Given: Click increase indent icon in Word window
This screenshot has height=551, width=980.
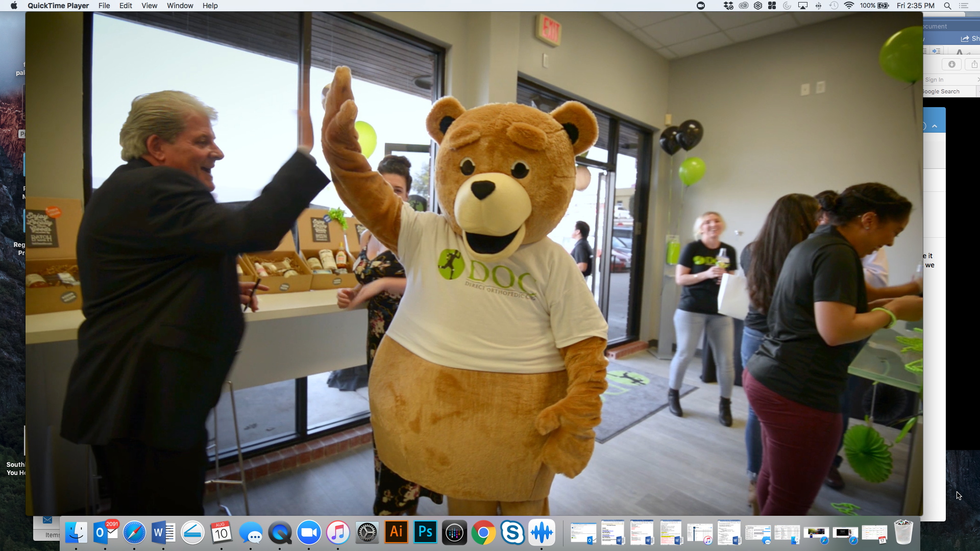Looking at the screenshot, I should (x=936, y=51).
